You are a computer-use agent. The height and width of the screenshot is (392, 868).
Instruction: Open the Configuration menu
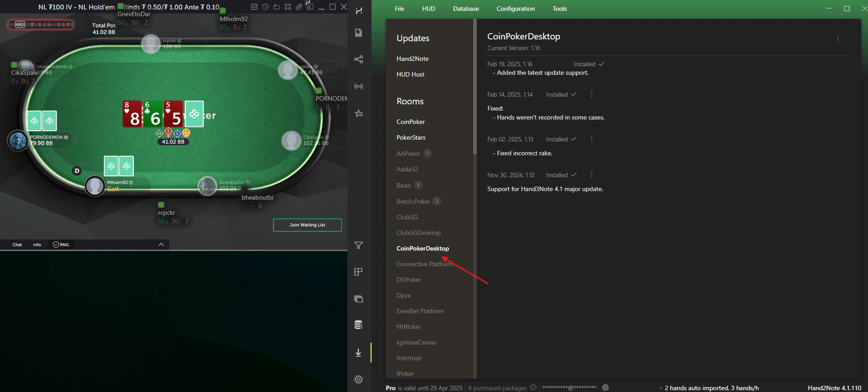515,9
